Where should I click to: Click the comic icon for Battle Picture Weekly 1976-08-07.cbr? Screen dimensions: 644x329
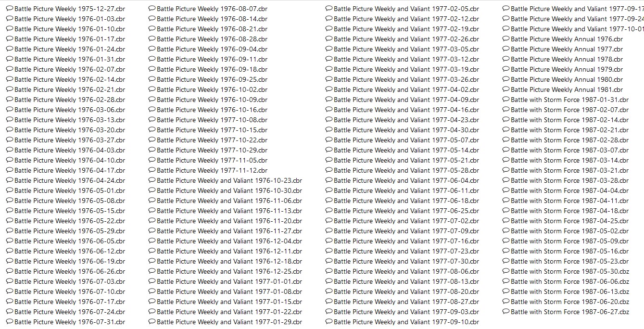152,9
